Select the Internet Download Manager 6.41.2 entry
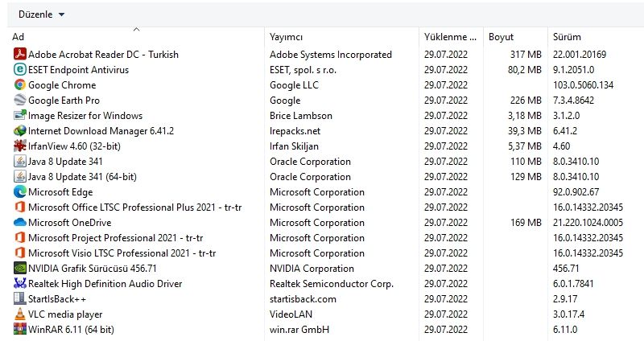The image size is (644, 341). click(x=101, y=131)
